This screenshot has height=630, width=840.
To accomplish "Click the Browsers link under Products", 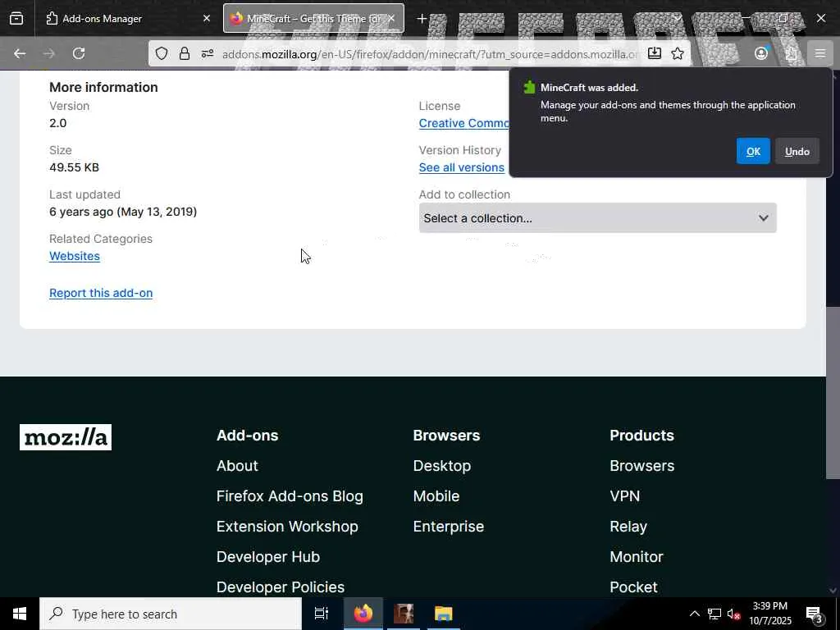I will pos(641,466).
